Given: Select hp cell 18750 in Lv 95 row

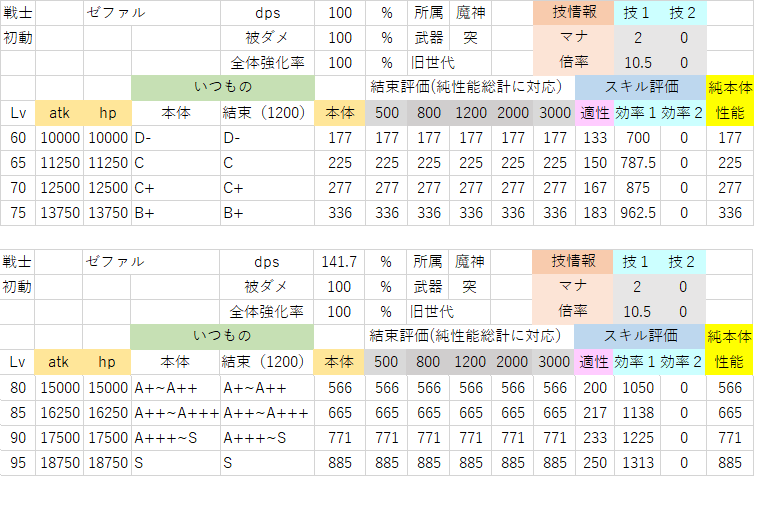Looking at the screenshot, I should (x=108, y=463).
